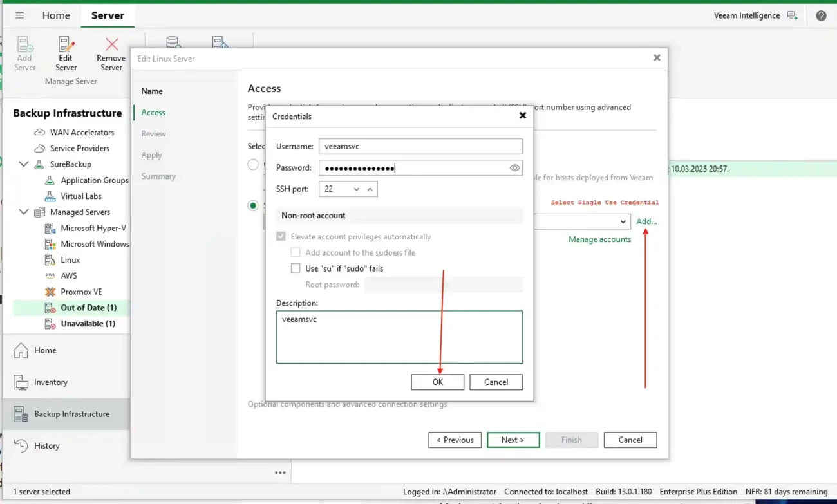Screen dimensions: 837x504
Task: Decrease SSH port with the down chevron
Action: [357, 189]
